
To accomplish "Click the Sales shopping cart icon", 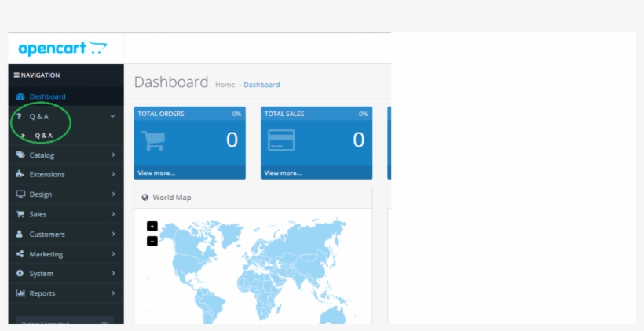I will pyautogui.click(x=20, y=214).
